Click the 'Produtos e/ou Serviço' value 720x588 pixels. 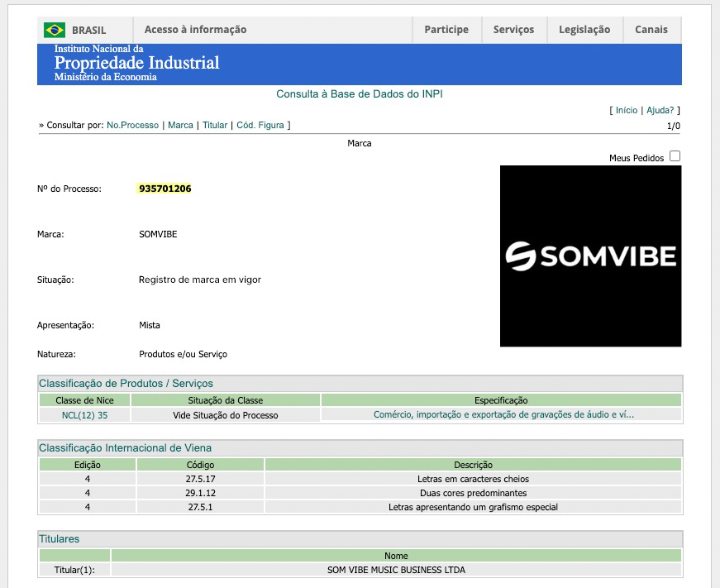183,354
